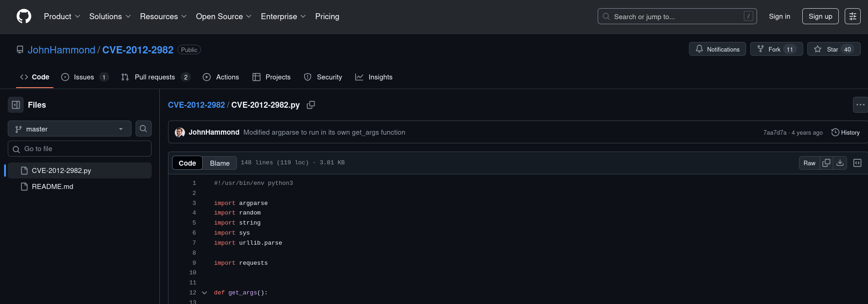The height and width of the screenshot is (304, 868).
Task: Select the Code view toggle
Action: point(187,163)
